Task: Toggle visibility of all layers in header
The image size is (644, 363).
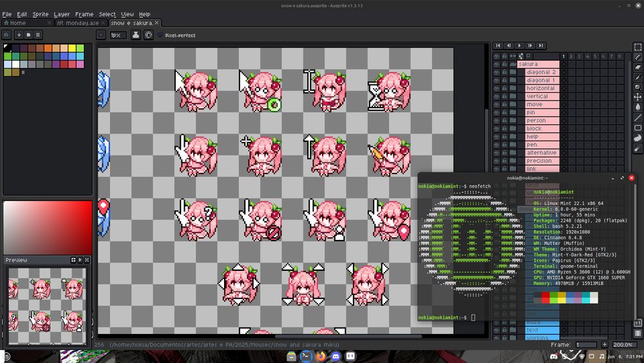Action: (x=497, y=56)
